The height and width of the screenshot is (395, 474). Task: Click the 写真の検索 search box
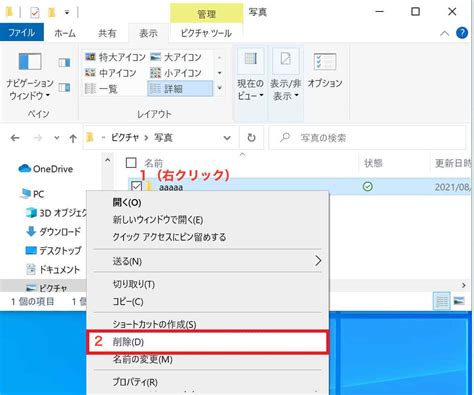pyautogui.click(x=367, y=138)
